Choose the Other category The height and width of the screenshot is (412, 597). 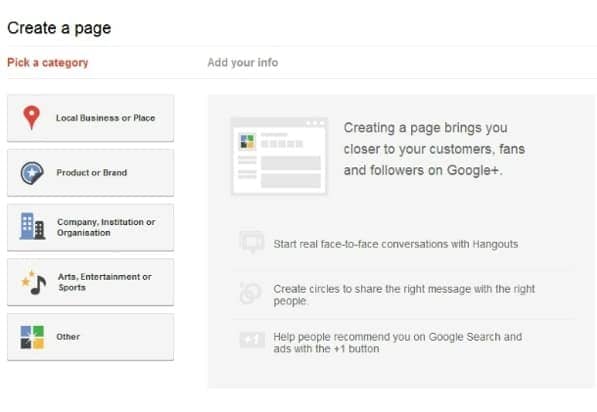91,337
